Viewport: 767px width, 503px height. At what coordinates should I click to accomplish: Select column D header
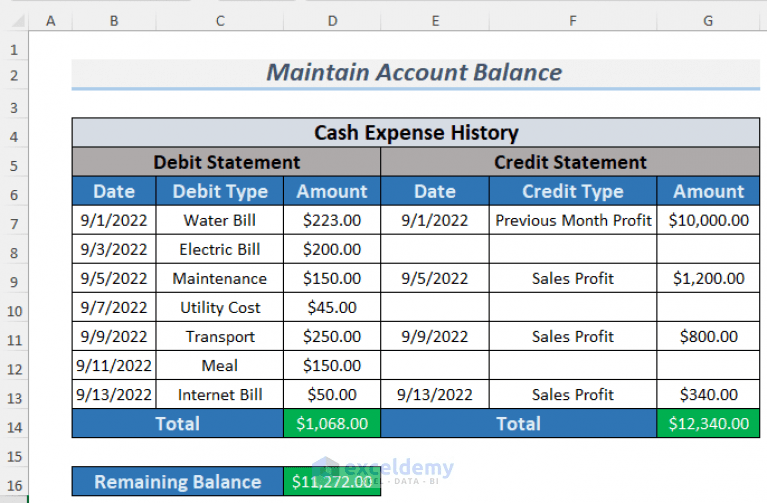332,21
